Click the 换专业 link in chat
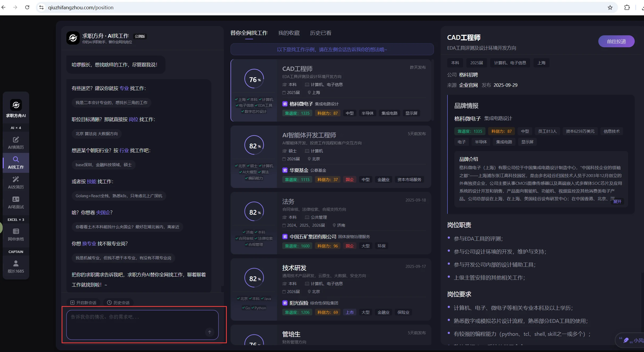The width and height of the screenshot is (644, 352). (89, 244)
